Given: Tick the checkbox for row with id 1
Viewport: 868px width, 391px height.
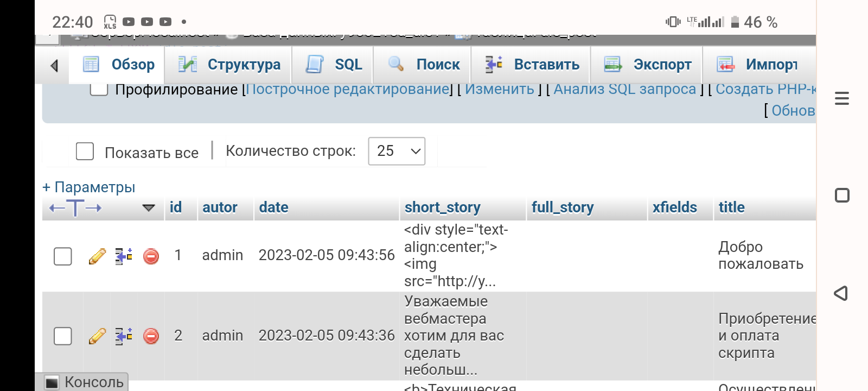Looking at the screenshot, I should (x=63, y=256).
